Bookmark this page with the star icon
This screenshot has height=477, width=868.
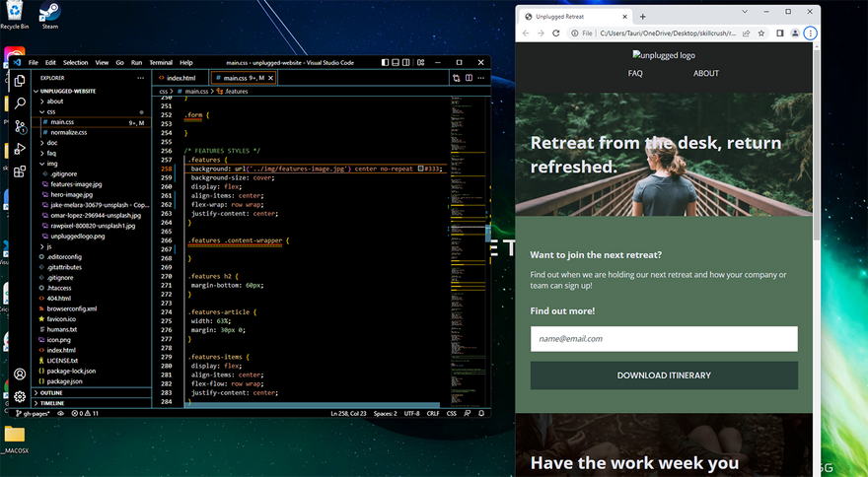(x=763, y=33)
